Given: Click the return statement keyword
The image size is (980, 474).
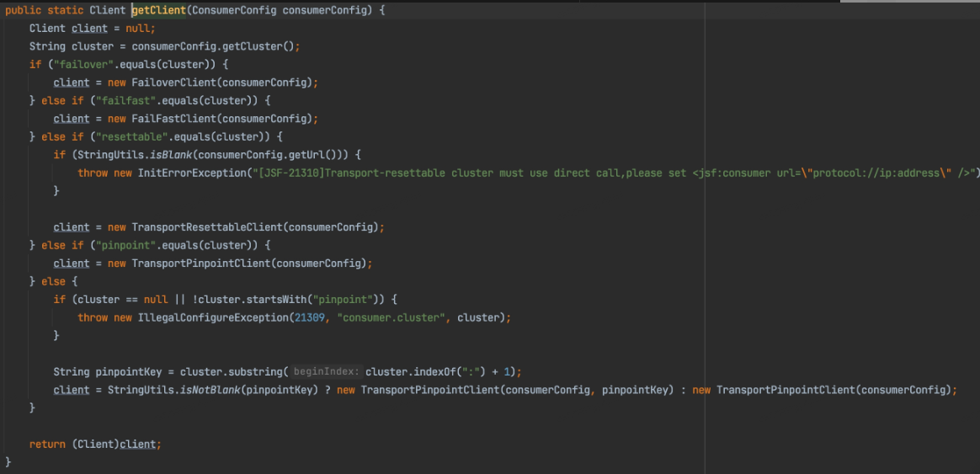Looking at the screenshot, I should click(x=47, y=444).
